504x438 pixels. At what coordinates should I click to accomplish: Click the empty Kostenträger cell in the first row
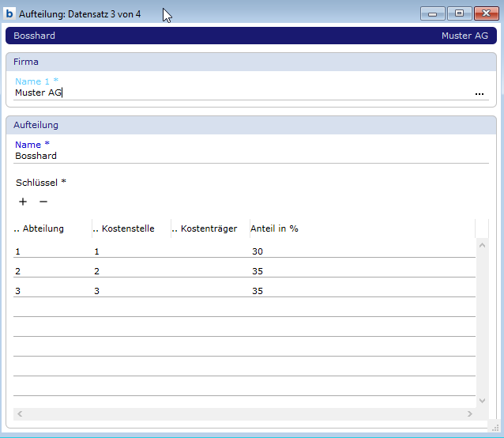click(210, 251)
